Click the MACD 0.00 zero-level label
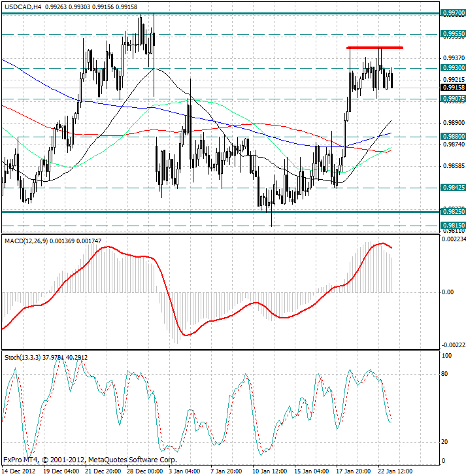Viewport: 466px width, 476px height. 448,292
